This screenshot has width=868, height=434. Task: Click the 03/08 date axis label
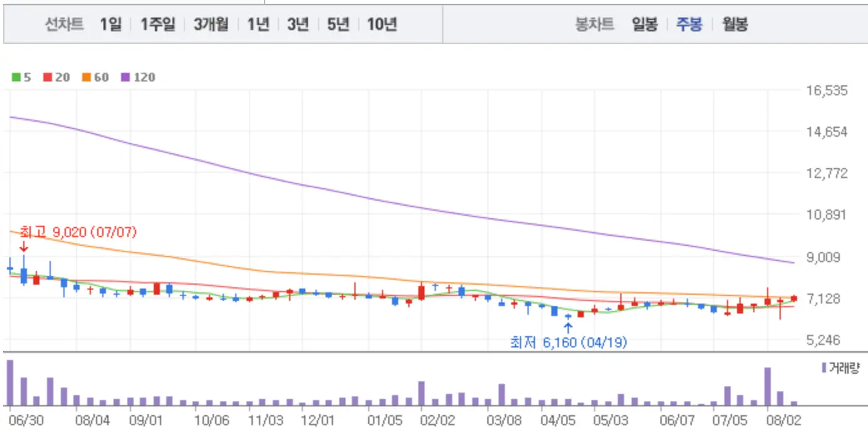click(x=504, y=419)
